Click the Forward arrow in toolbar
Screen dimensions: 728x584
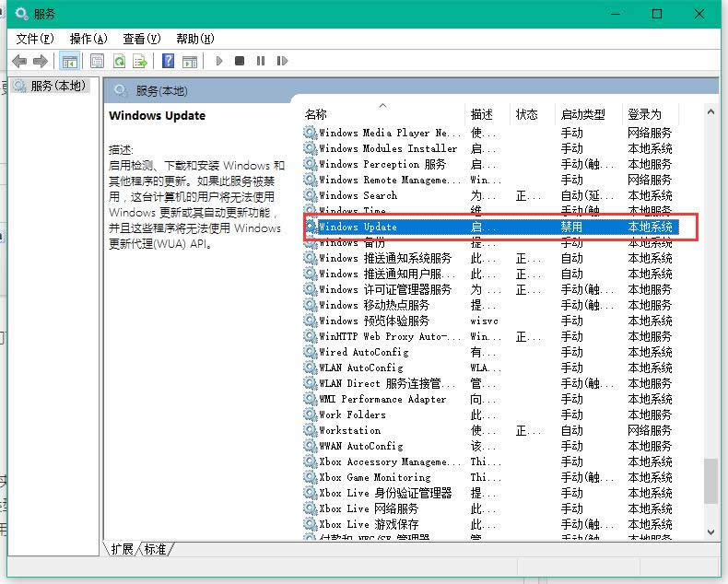tap(41, 61)
